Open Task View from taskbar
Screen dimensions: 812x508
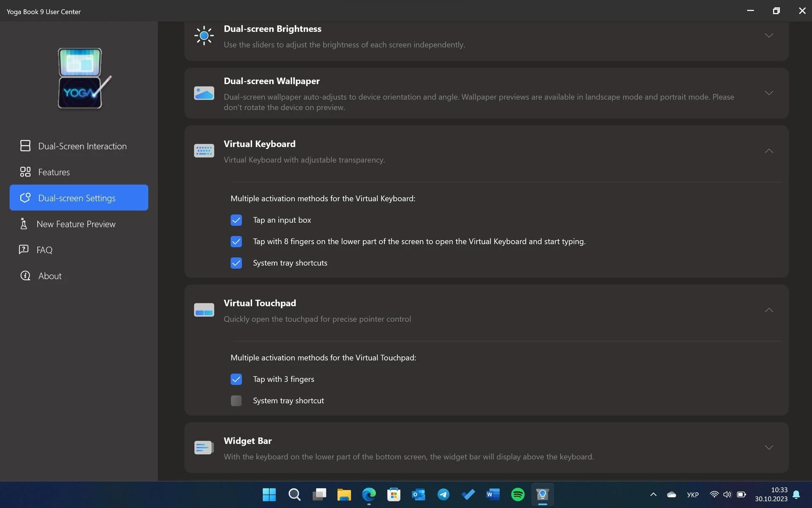pyautogui.click(x=319, y=494)
